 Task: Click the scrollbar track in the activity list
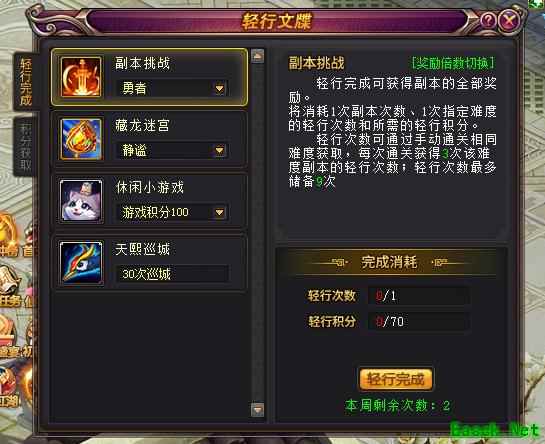point(258,233)
